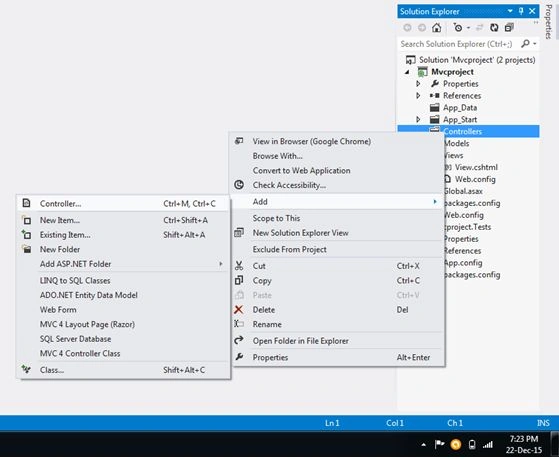Open the Solution Explorer window options dropdown
Viewport: 559px width, 459px height.
click(x=510, y=11)
